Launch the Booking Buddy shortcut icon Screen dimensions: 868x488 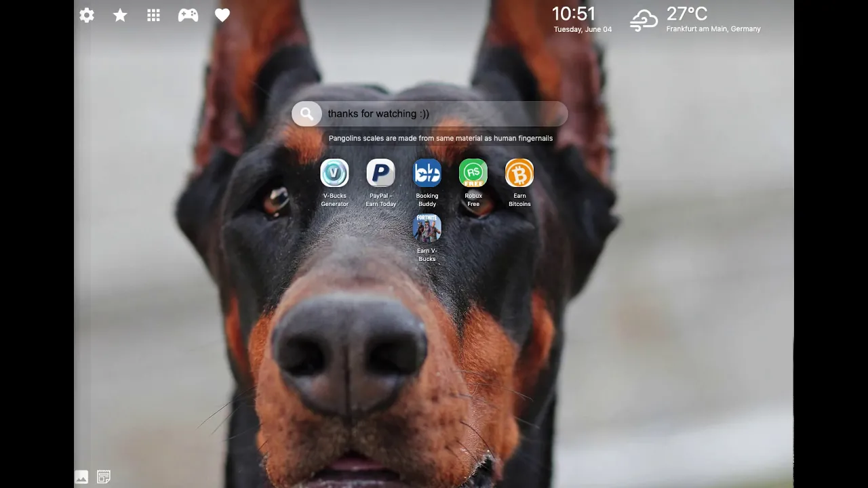[x=427, y=173]
